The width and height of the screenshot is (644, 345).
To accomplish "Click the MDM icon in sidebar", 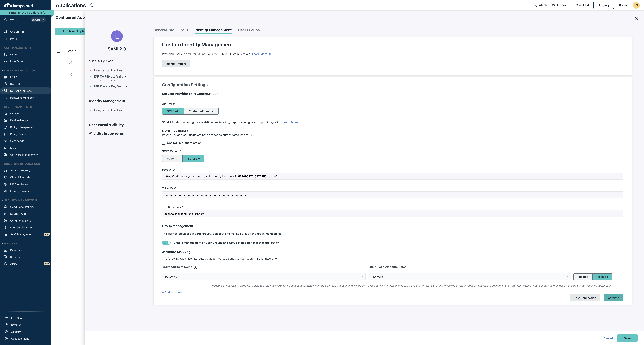I will (x=5, y=148).
